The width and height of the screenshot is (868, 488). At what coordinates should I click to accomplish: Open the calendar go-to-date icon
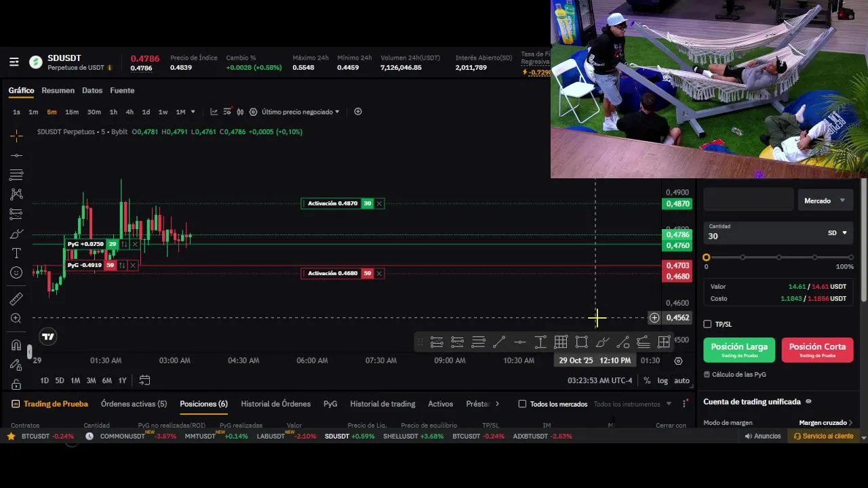[x=144, y=380]
